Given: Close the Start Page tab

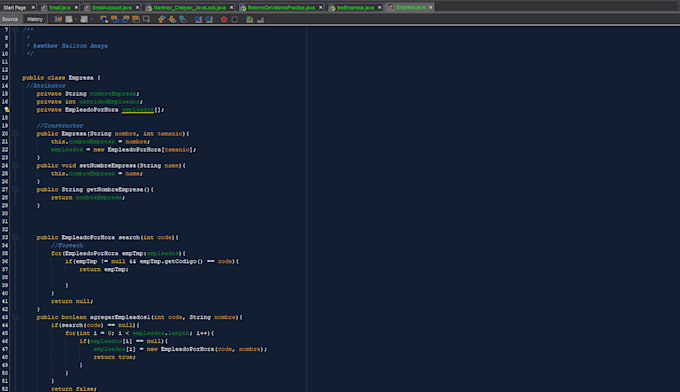Looking at the screenshot, I should pyautogui.click(x=33, y=7).
